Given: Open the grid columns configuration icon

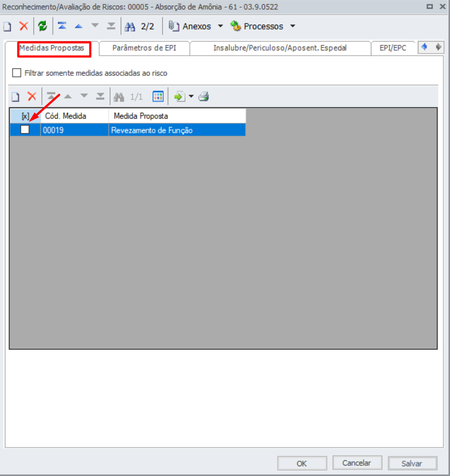Looking at the screenshot, I should [x=158, y=97].
